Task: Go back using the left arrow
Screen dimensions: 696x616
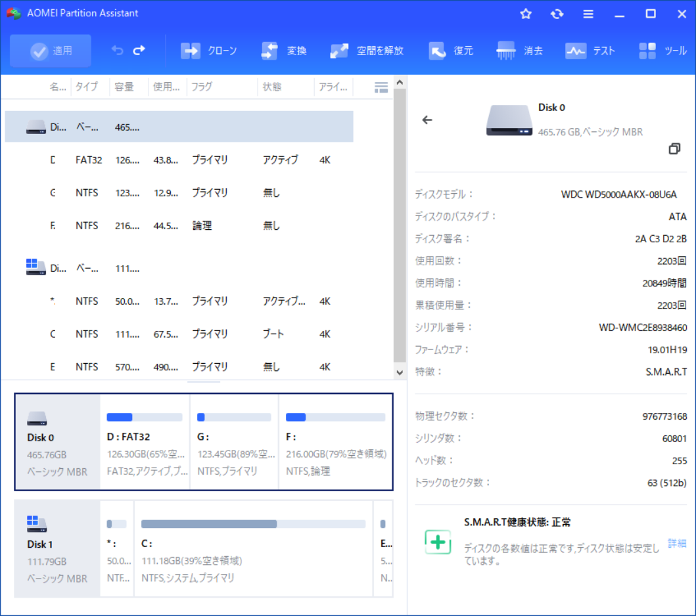Action: click(427, 120)
